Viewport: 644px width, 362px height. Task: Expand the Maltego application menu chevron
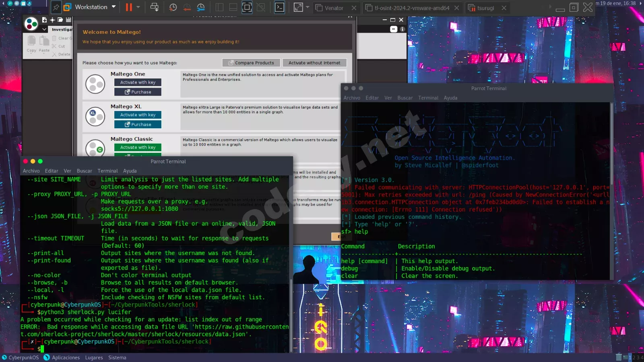[44, 29]
